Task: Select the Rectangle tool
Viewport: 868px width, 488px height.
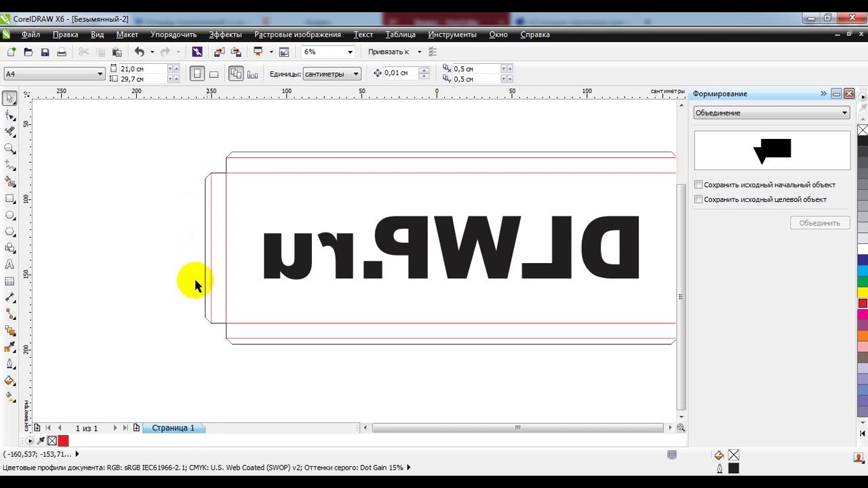Action: [x=9, y=199]
